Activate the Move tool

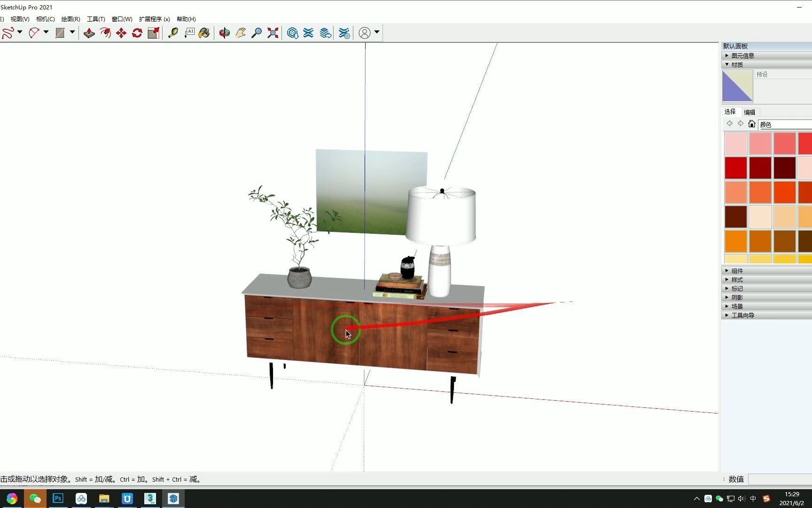(121, 33)
